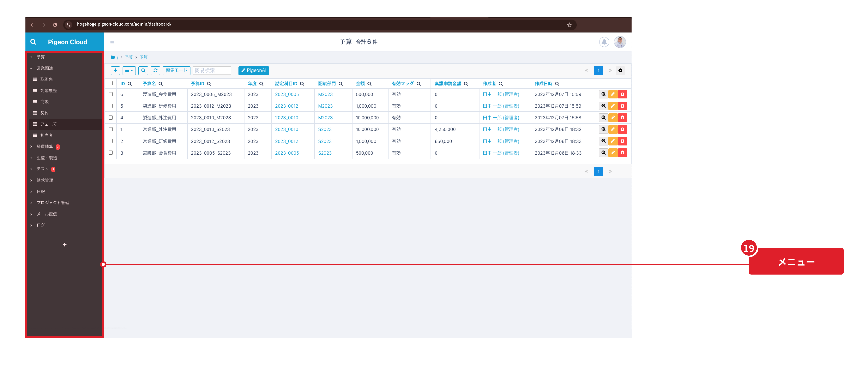Click the red delete trash for row ID 4
The image size is (868, 367).
[622, 118]
